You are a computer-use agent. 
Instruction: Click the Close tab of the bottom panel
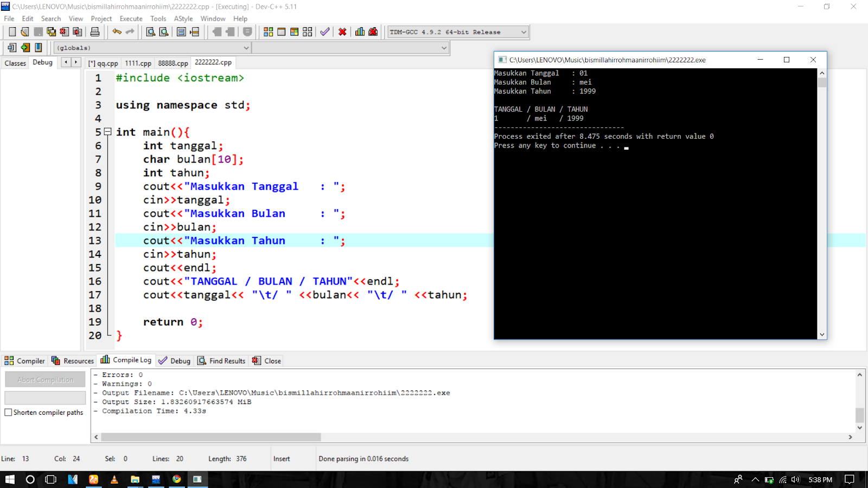[x=266, y=361]
